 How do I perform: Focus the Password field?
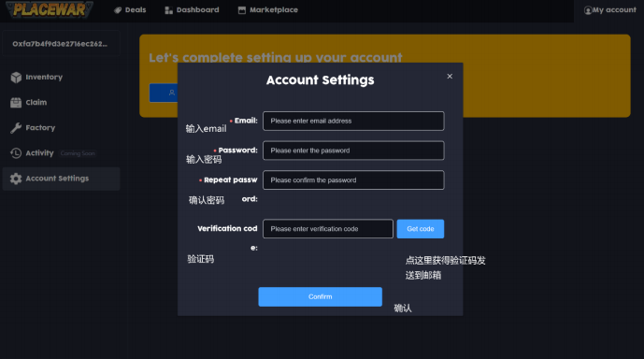pos(353,151)
